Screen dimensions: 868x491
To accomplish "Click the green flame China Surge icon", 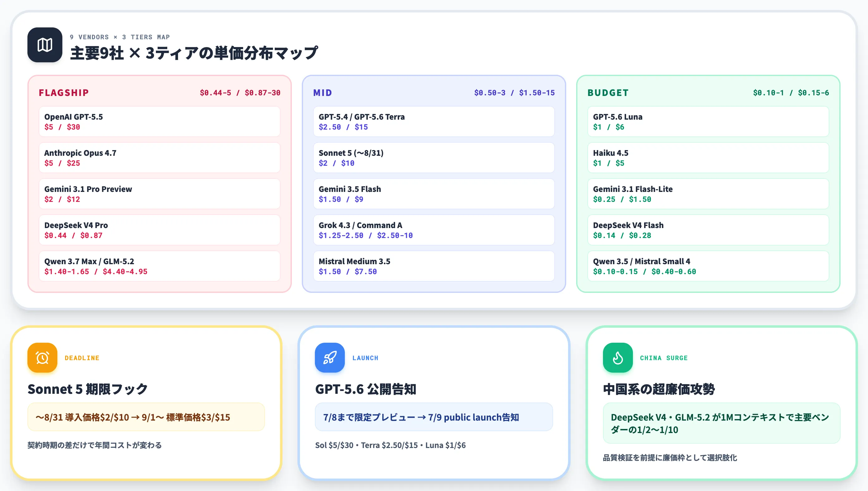I will pos(618,358).
